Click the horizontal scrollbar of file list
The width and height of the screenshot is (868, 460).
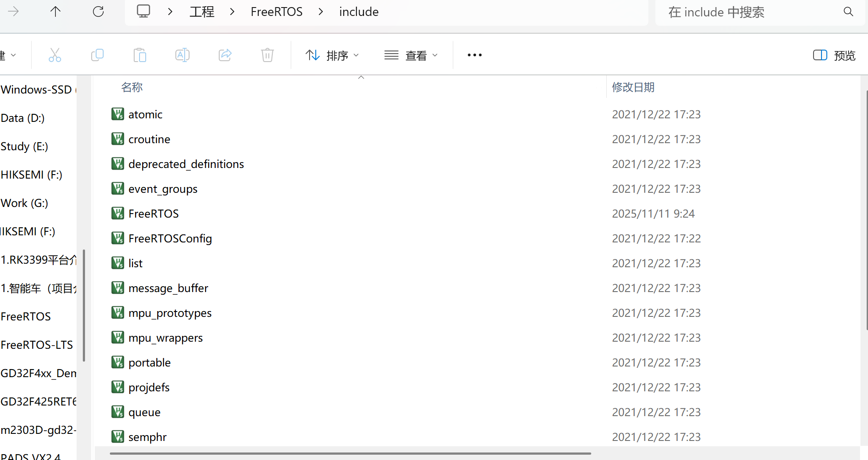[x=350, y=453]
